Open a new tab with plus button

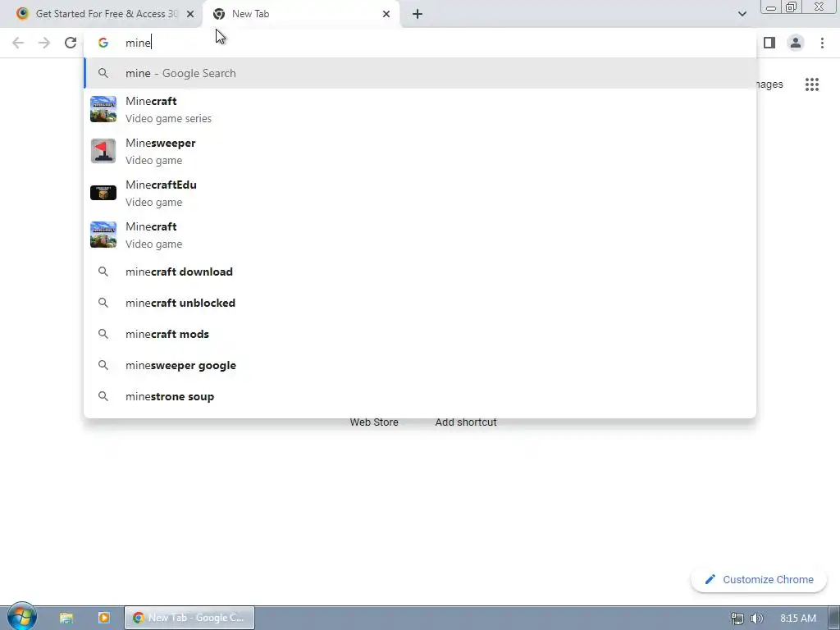click(418, 14)
